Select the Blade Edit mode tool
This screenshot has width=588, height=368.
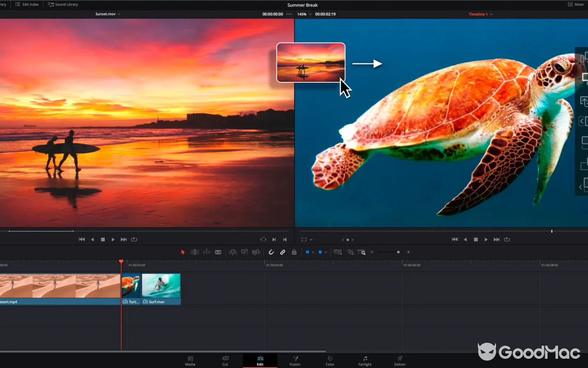point(218,252)
